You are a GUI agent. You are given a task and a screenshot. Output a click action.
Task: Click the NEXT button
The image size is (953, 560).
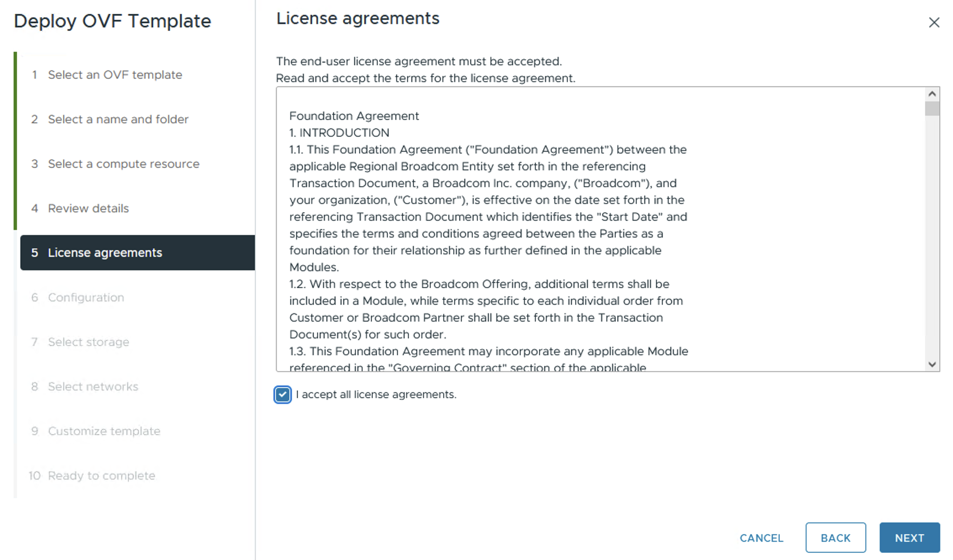tap(909, 538)
